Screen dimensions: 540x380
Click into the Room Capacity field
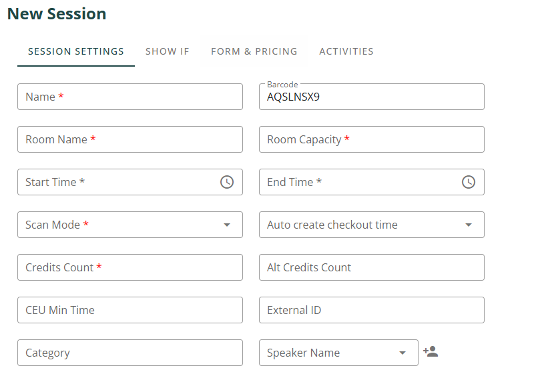[372, 139]
